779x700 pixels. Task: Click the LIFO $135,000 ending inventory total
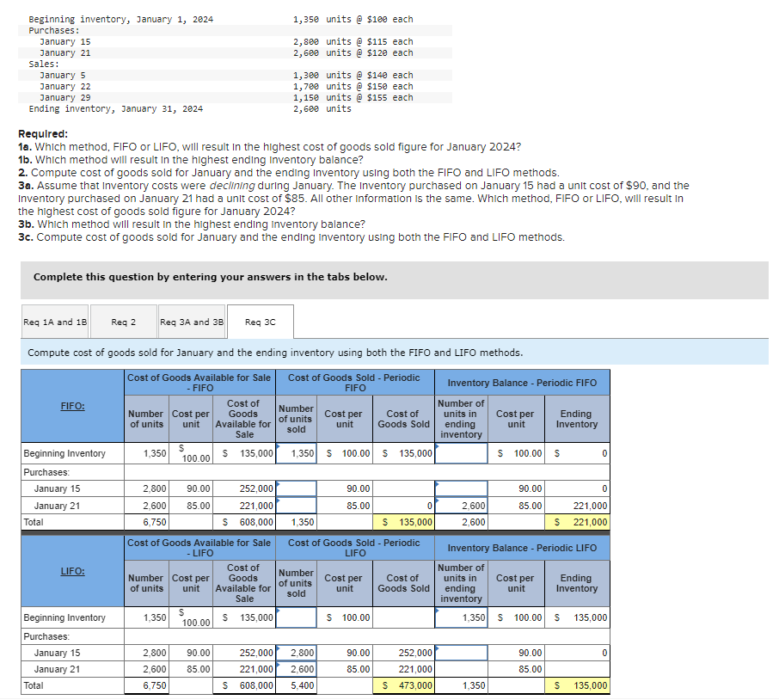coord(576,685)
